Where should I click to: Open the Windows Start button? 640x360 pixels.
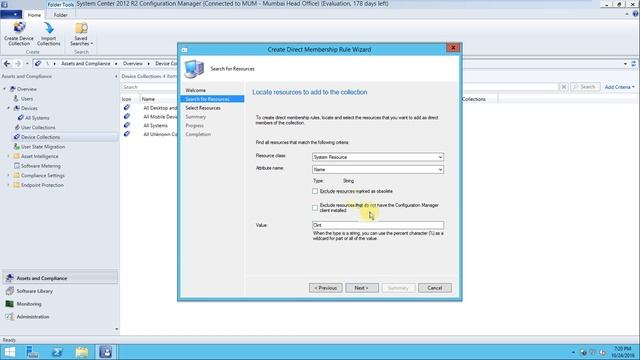pos(10,352)
